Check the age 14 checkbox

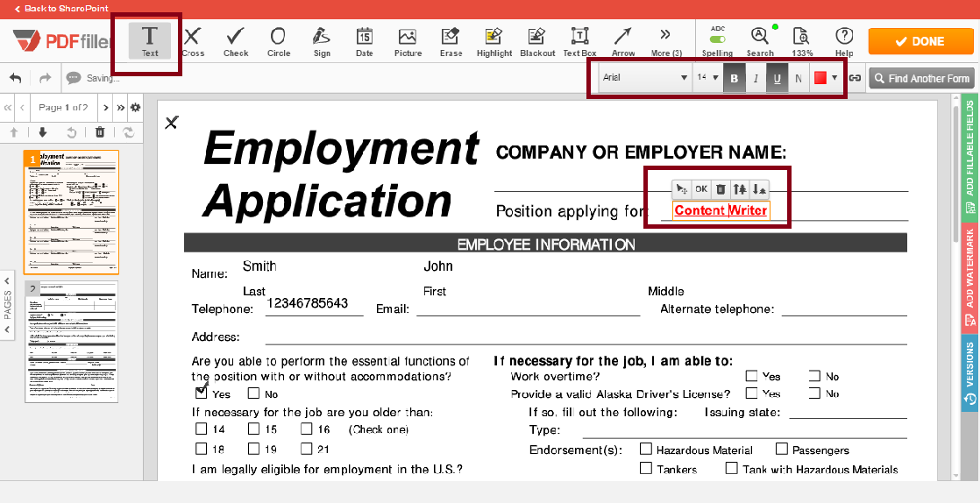(202, 429)
